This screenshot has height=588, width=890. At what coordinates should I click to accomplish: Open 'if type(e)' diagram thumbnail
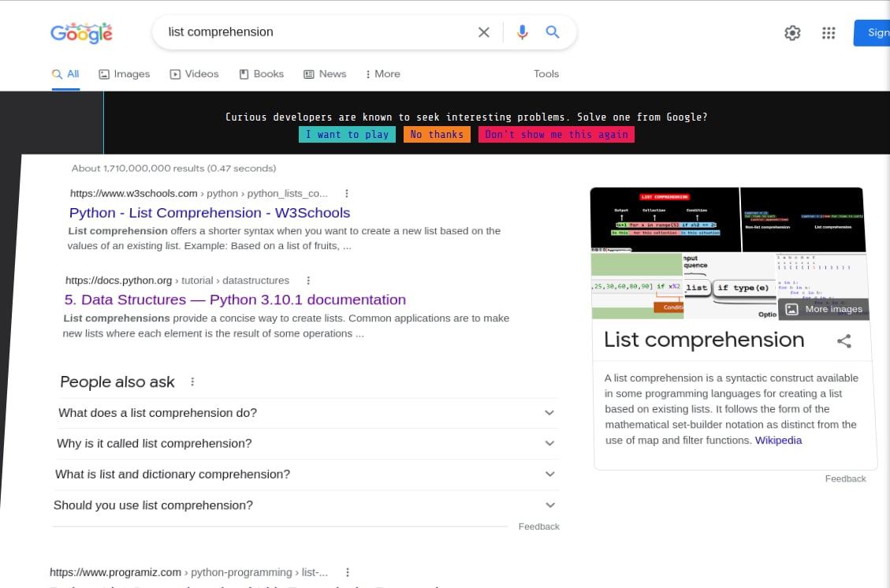tap(729, 287)
